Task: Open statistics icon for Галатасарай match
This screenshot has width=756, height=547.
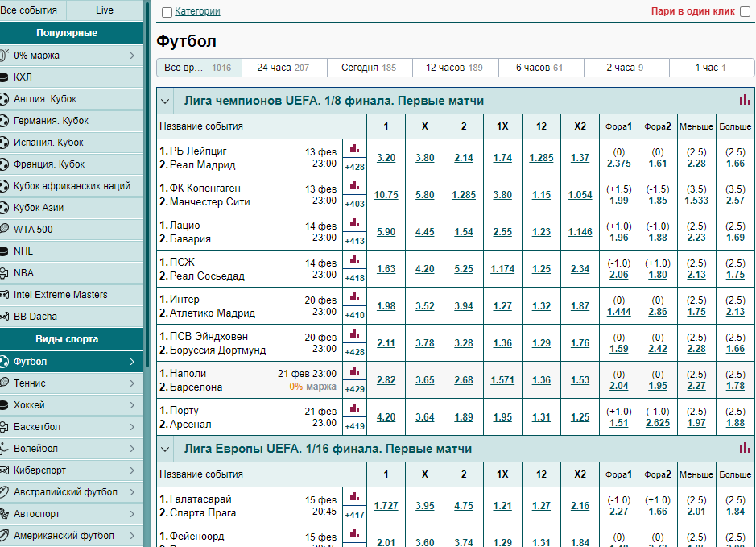Action: coord(355,497)
